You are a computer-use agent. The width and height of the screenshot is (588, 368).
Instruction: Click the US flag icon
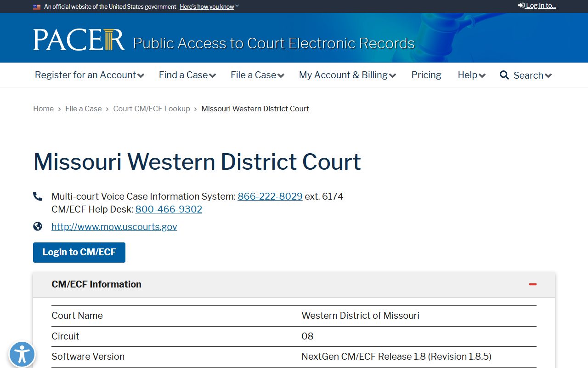pos(37,7)
